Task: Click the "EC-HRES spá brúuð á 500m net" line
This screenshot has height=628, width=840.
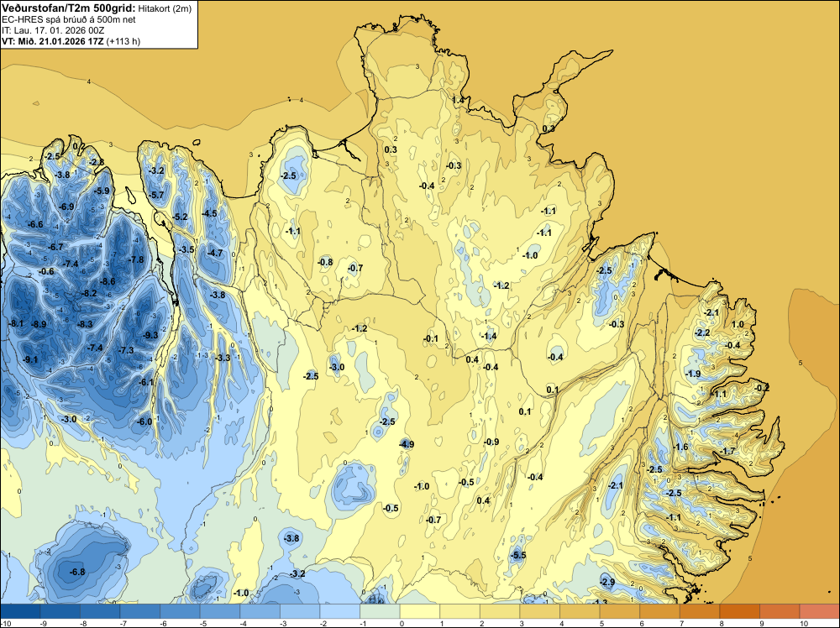Action: coord(69,20)
